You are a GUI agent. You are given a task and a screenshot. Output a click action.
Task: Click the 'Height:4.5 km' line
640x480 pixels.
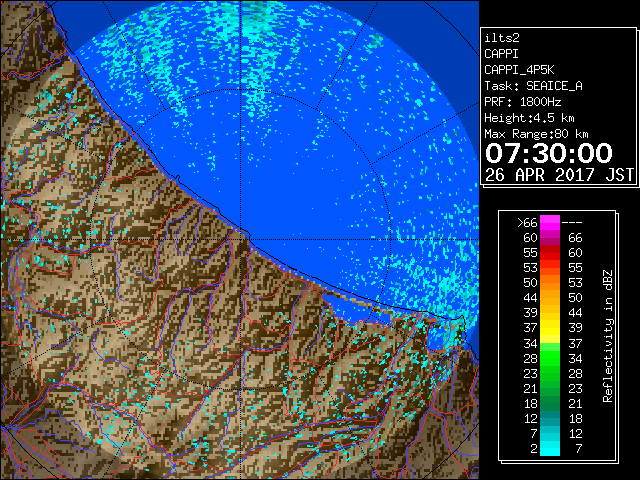529,118
